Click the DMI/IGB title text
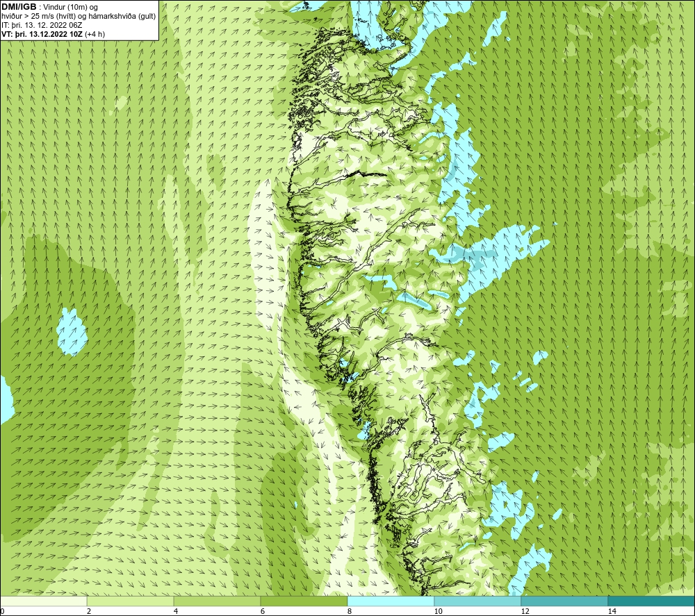695x616 pixels. (19, 7)
